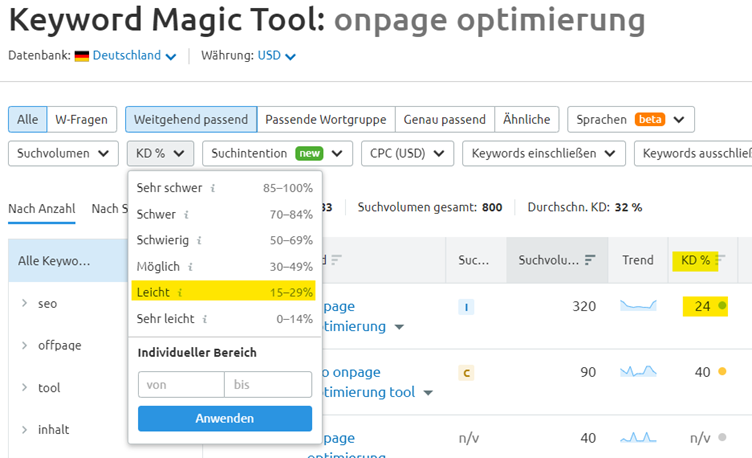Switch to the Nach Anzahl tab

(x=42, y=209)
